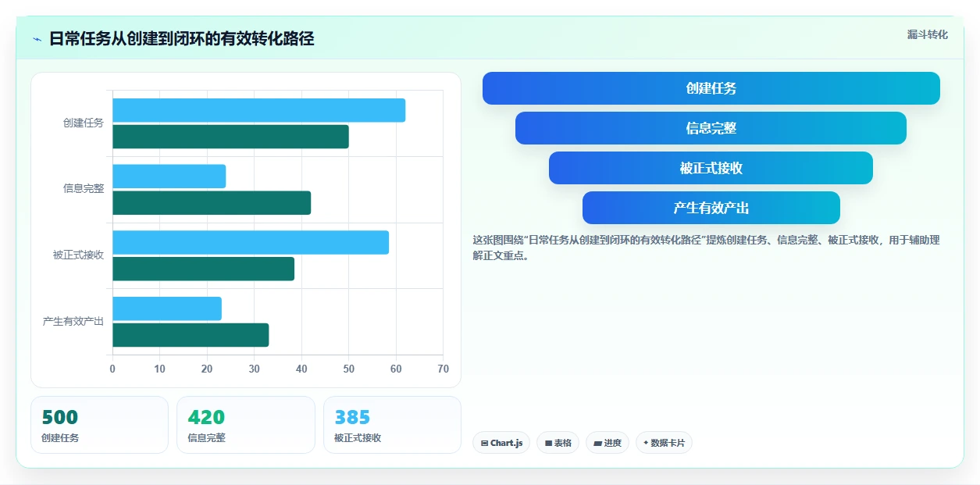The height and width of the screenshot is (485, 980).
Task: Click the 信息完整 y-axis label
Action: click(x=84, y=189)
